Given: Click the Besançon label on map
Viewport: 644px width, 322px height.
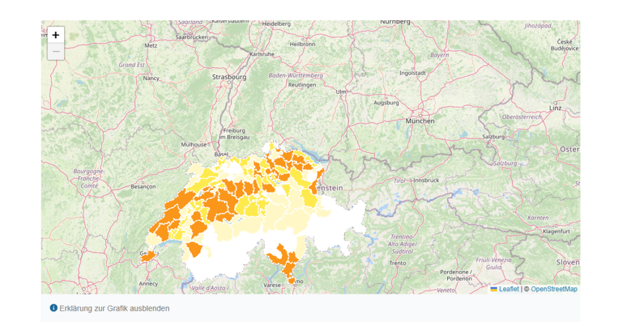Looking at the screenshot, I should (142, 187).
